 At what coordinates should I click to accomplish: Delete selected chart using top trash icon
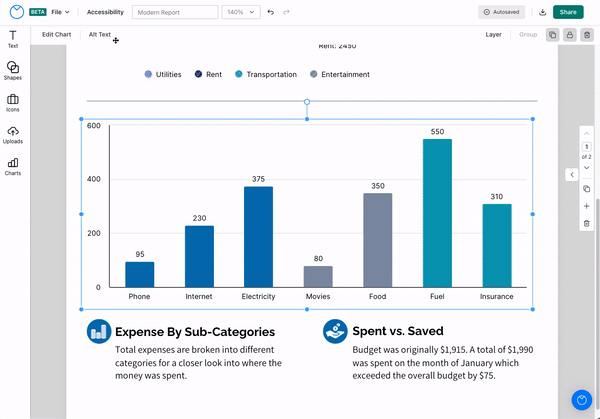[587, 34]
